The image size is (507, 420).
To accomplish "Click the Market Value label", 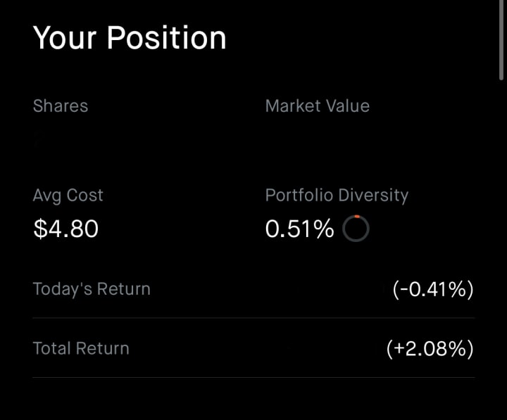I will coord(317,106).
